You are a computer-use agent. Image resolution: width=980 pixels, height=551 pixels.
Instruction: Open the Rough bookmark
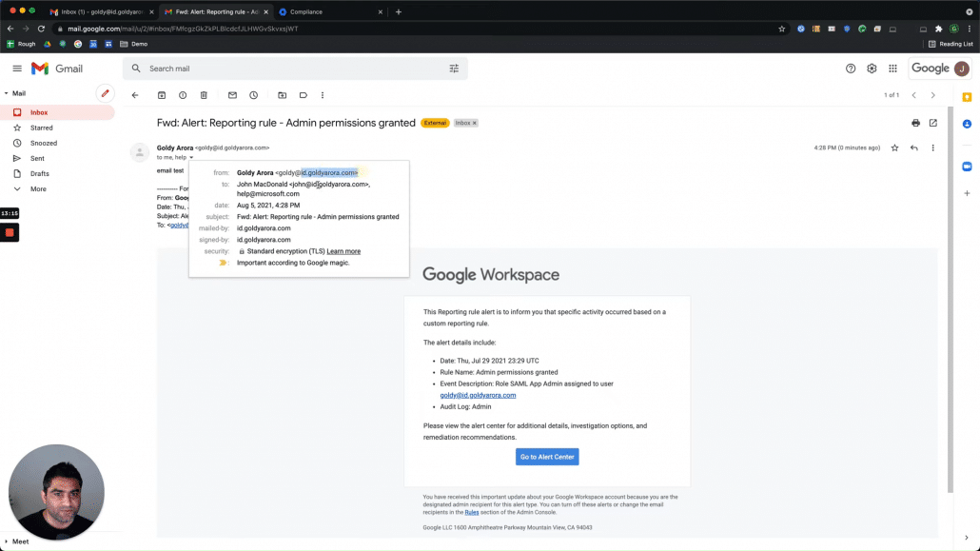21,44
